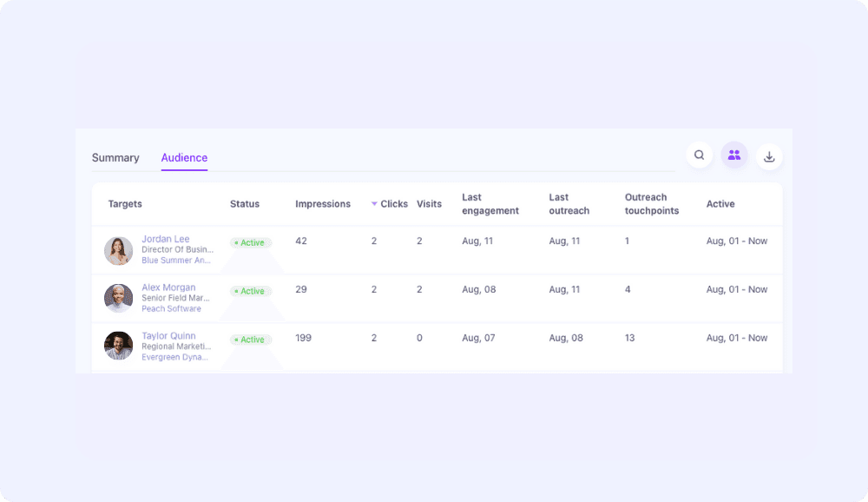
Task: Sort by the Outreach touchpoints column header
Action: click(x=651, y=204)
